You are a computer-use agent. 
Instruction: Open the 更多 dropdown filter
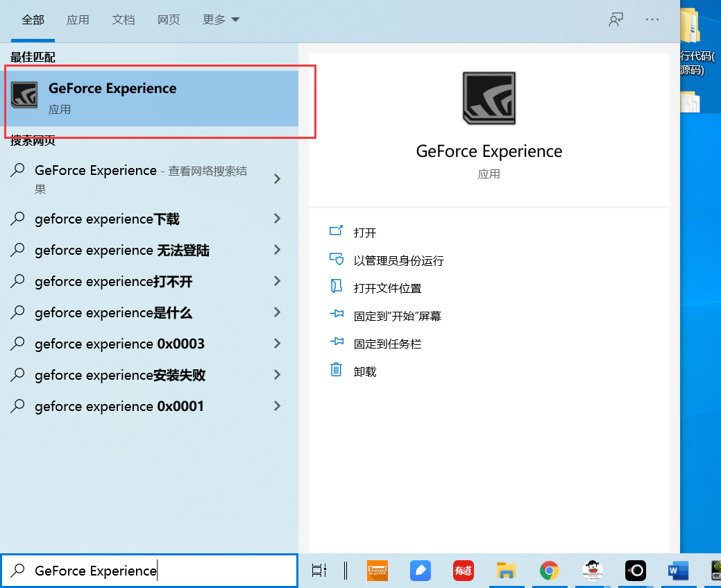click(221, 19)
